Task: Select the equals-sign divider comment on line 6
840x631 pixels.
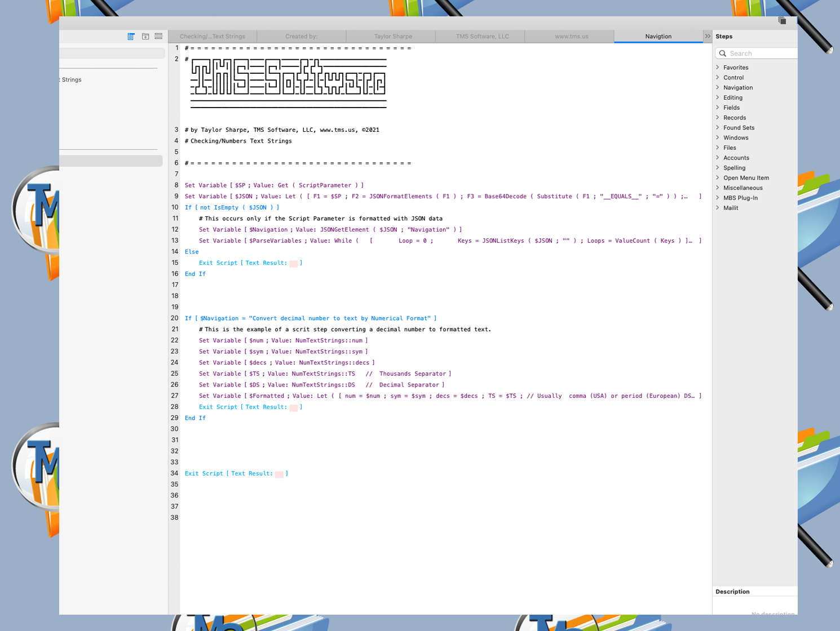Action: pyautogui.click(x=298, y=163)
